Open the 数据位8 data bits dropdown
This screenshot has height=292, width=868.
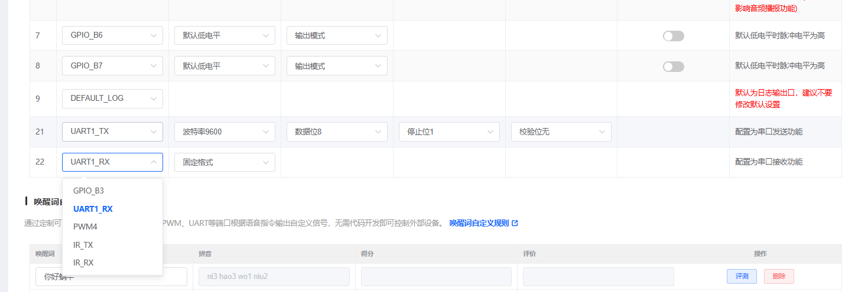coord(337,132)
